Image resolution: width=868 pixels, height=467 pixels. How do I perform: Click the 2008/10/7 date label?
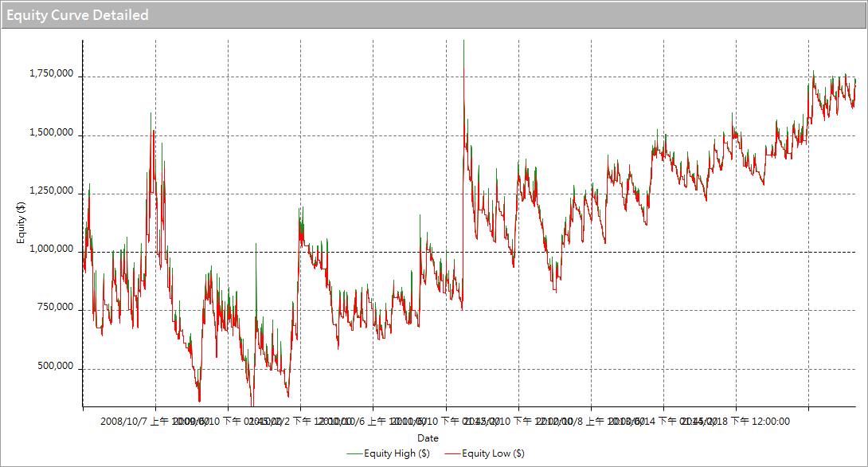[124, 421]
